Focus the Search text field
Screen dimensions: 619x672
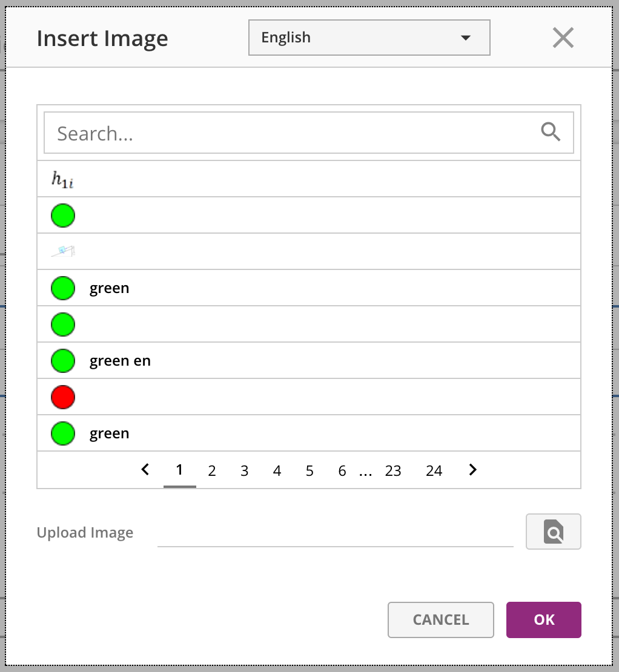click(x=291, y=133)
